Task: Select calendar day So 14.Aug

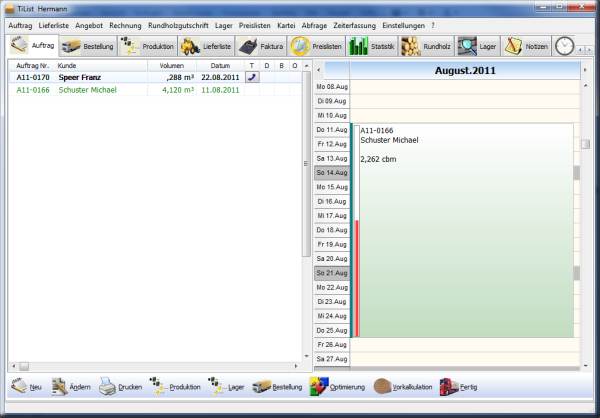Action: tap(332, 173)
